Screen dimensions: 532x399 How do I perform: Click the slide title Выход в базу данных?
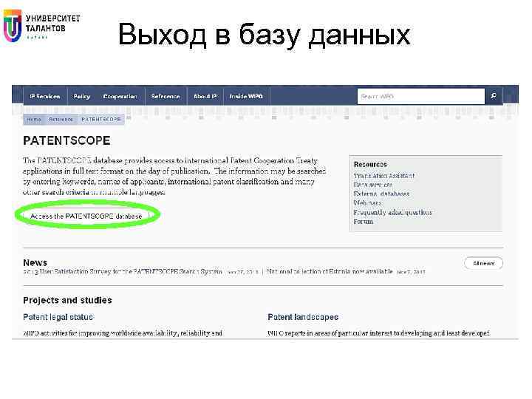pos(265,35)
